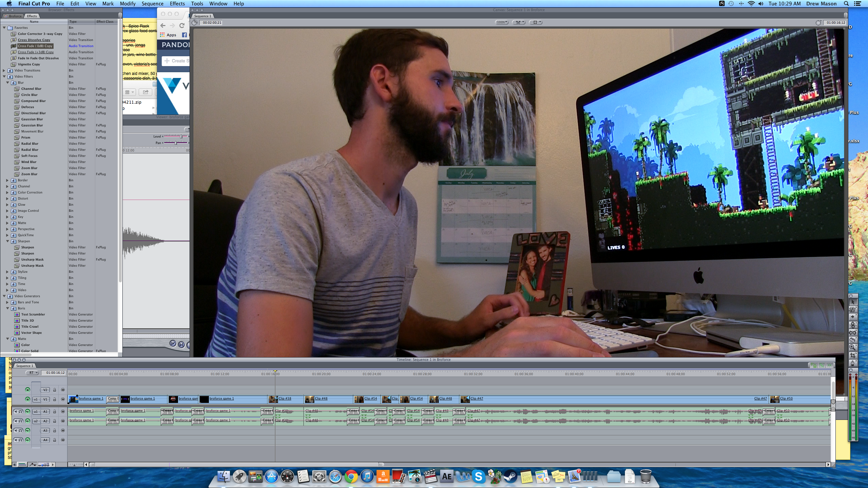The image size is (868, 488).
Task: Mute audio track A1
Action: [16, 411]
